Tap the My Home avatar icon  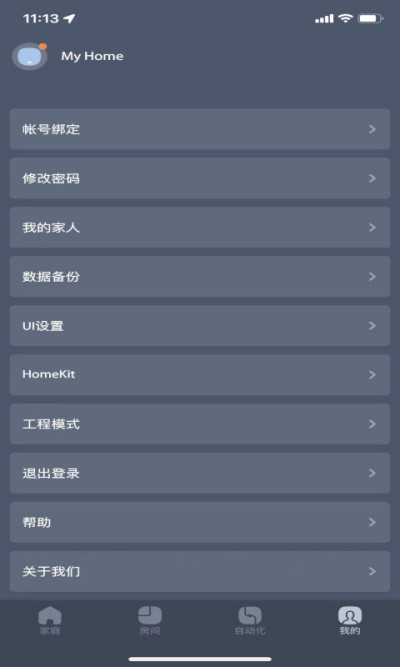[29, 56]
